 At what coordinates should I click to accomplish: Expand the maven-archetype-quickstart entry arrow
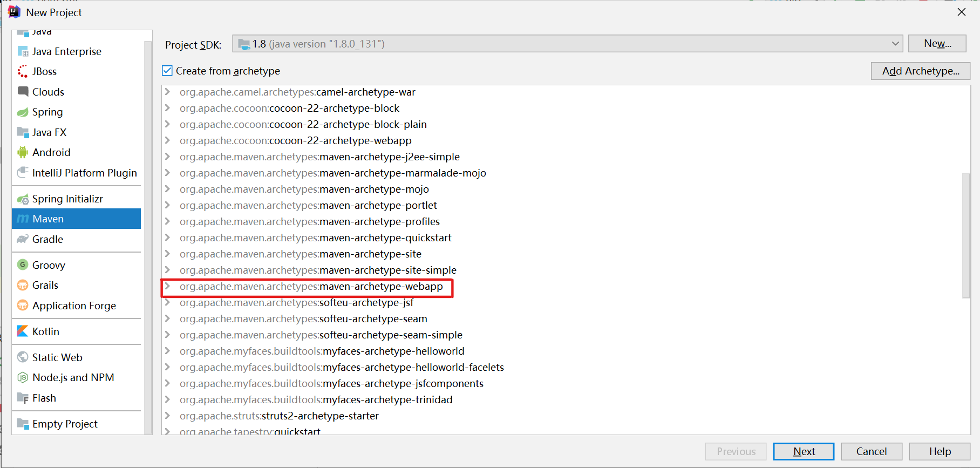pos(168,238)
